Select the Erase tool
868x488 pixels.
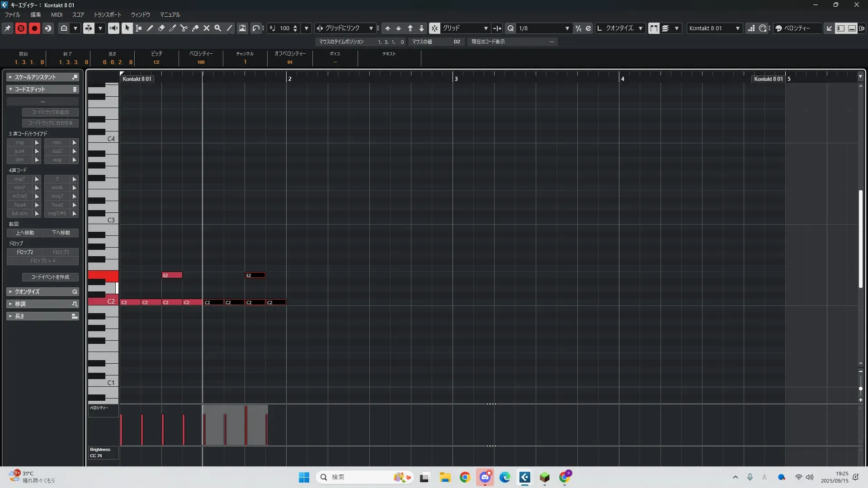pos(161,28)
